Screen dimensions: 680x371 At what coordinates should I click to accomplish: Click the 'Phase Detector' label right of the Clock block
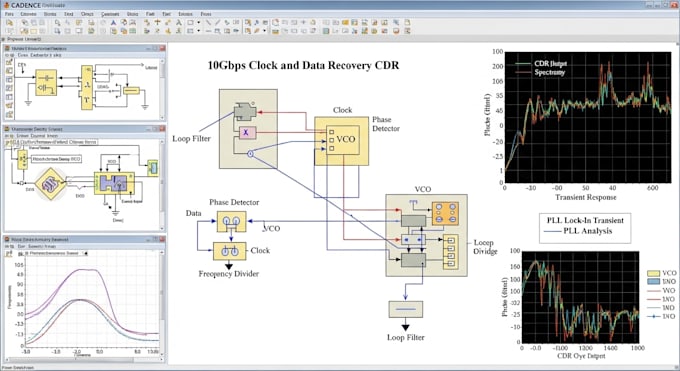386,124
